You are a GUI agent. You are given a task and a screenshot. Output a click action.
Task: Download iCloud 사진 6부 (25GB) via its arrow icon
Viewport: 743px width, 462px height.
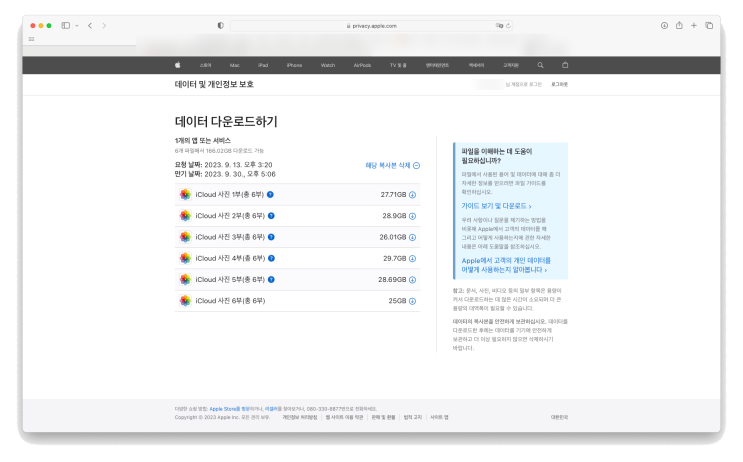tap(412, 301)
